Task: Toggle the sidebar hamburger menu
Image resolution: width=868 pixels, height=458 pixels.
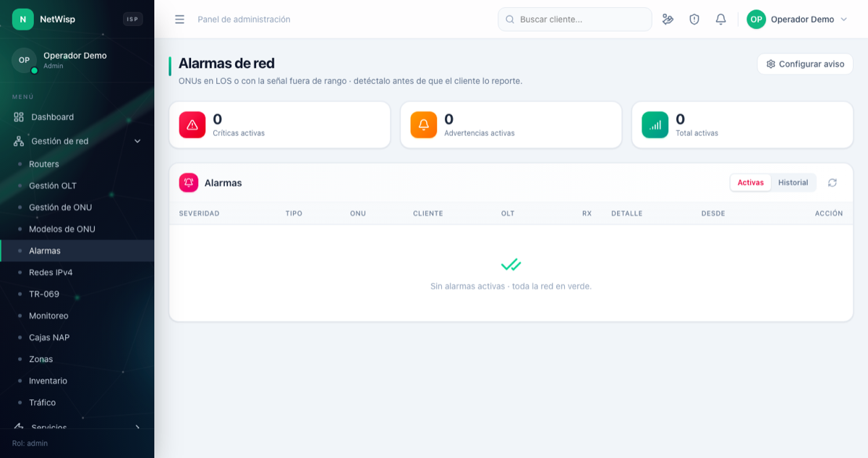Action: pos(179,20)
